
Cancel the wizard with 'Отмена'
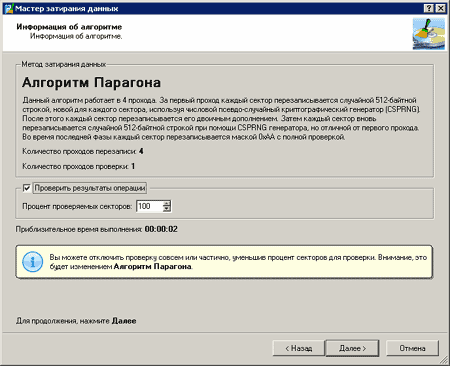click(412, 348)
